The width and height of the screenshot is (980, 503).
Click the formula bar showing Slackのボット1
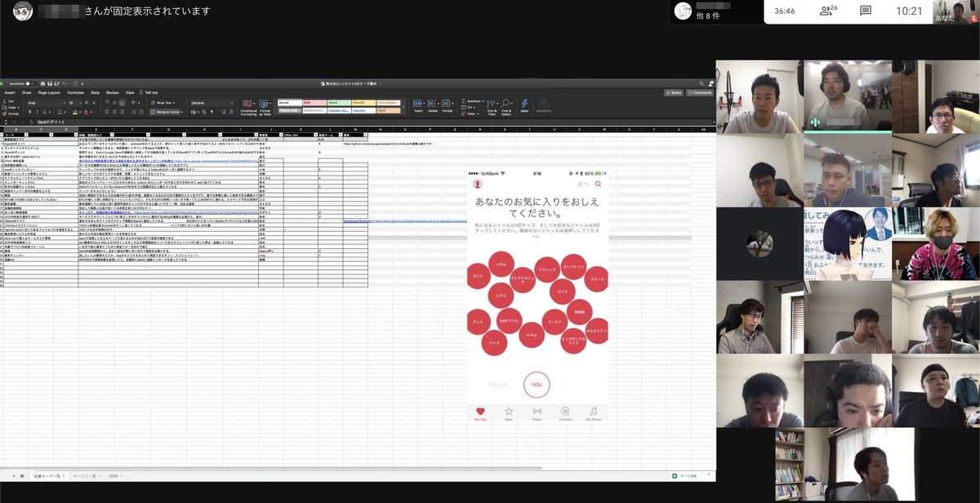(376, 122)
